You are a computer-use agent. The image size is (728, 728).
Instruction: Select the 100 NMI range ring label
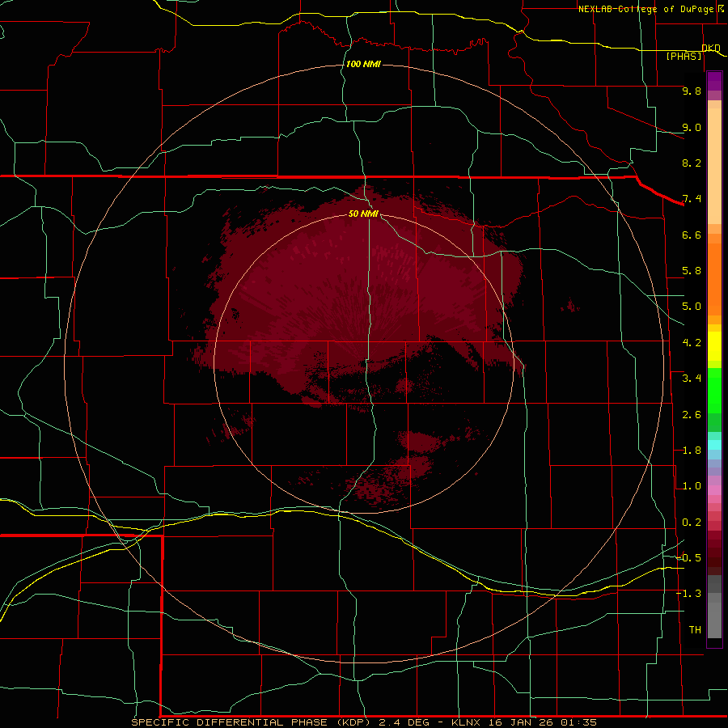click(x=363, y=64)
